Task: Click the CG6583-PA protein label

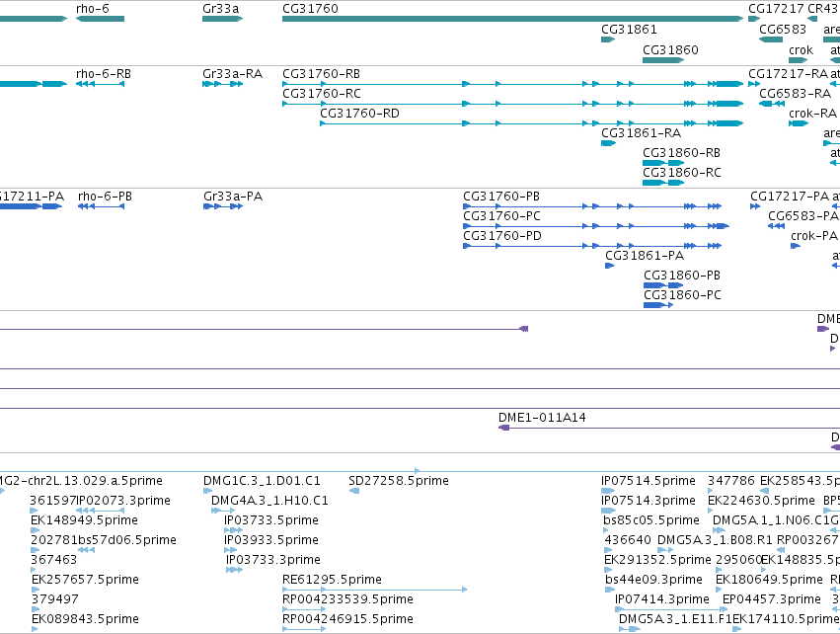Action: pos(803,216)
